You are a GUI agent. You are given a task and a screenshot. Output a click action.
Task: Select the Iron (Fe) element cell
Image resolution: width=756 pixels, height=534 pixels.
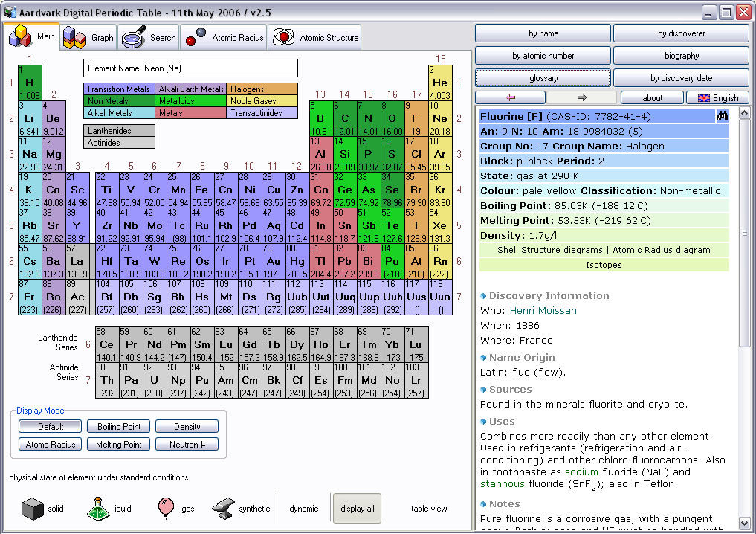[202, 190]
